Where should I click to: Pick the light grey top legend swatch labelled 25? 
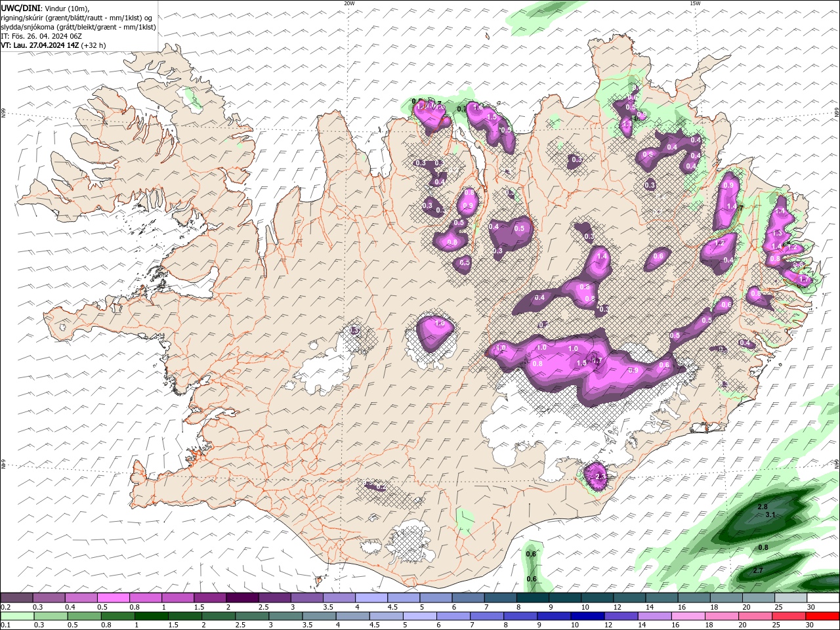[791, 598]
